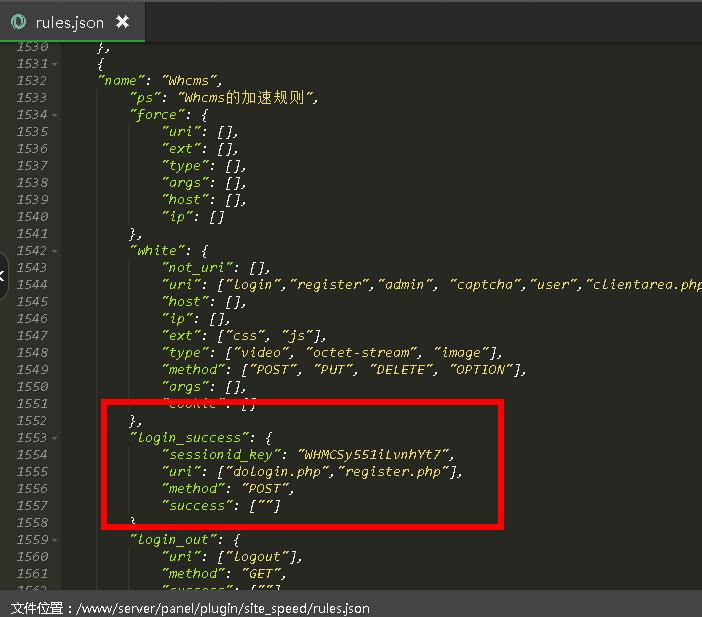702x617 pixels.
Task: Click "admin" value in white uri list
Action: click(x=406, y=285)
